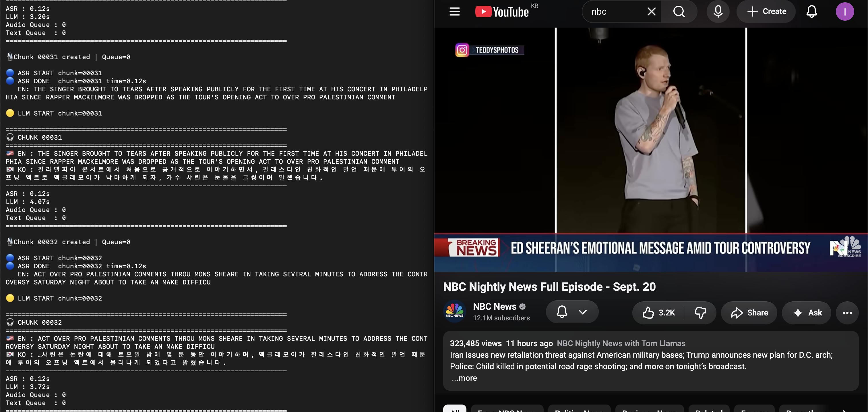Dislike the video with thumbs-down
This screenshot has height=412, width=868.
click(x=700, y=313)
